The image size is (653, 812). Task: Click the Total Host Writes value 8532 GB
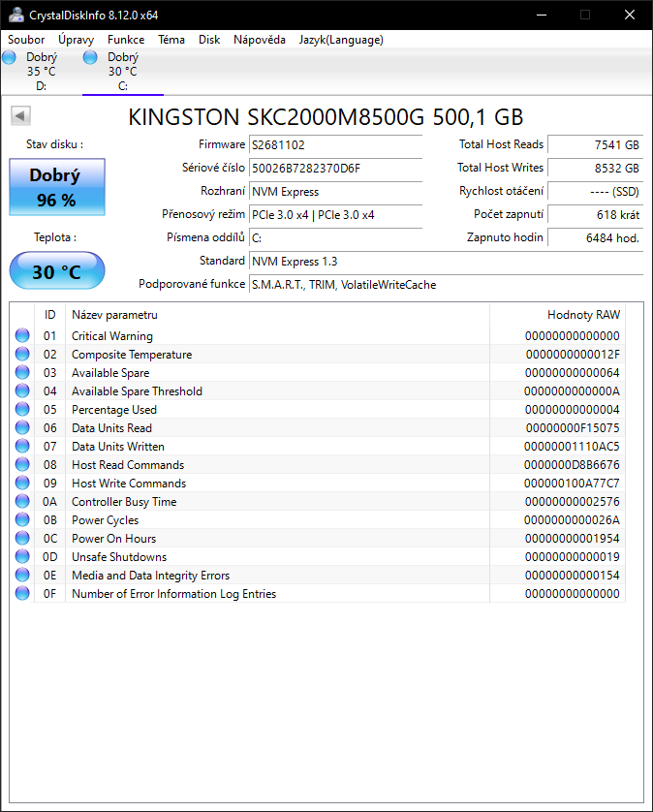[595, 169]
